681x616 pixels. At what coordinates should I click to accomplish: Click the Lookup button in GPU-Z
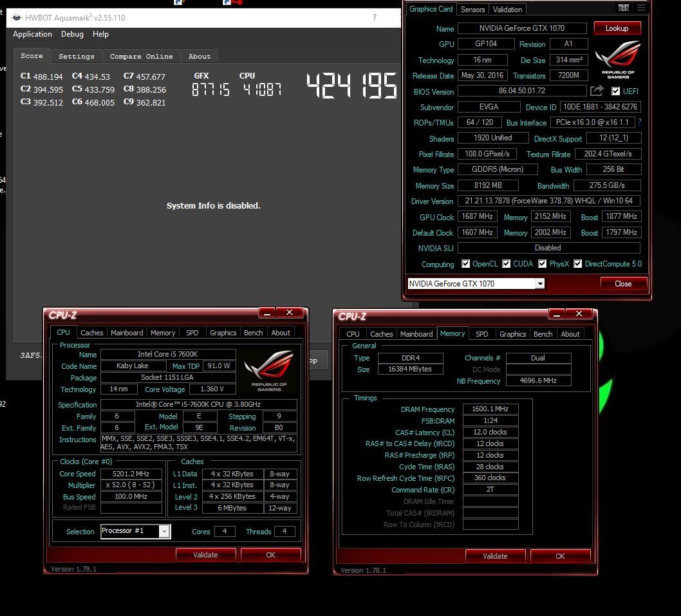tap(617, 28)
